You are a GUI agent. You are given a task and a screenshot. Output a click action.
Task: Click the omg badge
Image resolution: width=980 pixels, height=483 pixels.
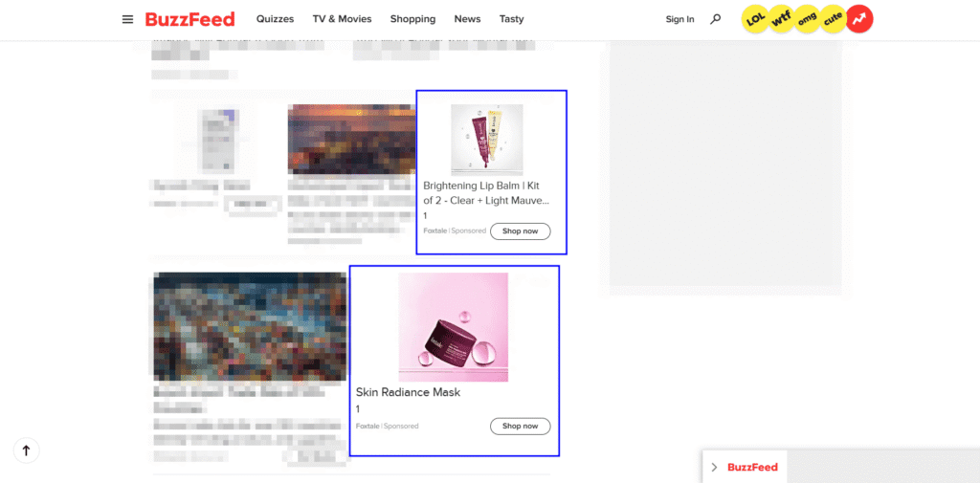coord(807,19)
